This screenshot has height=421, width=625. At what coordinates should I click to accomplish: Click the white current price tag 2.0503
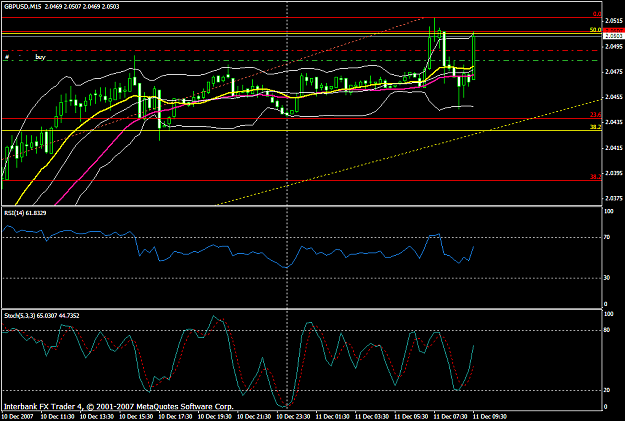pyautogui.click(x=614, y=36)
